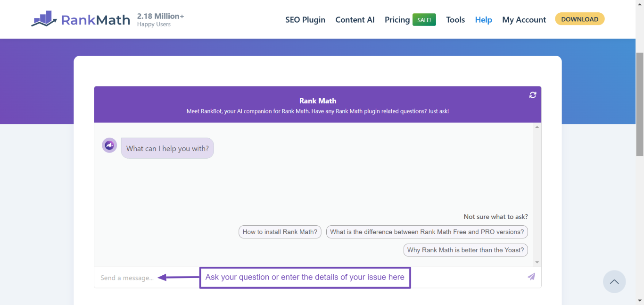
Task: Click the chat scroll down arrow
Action: 537,262
